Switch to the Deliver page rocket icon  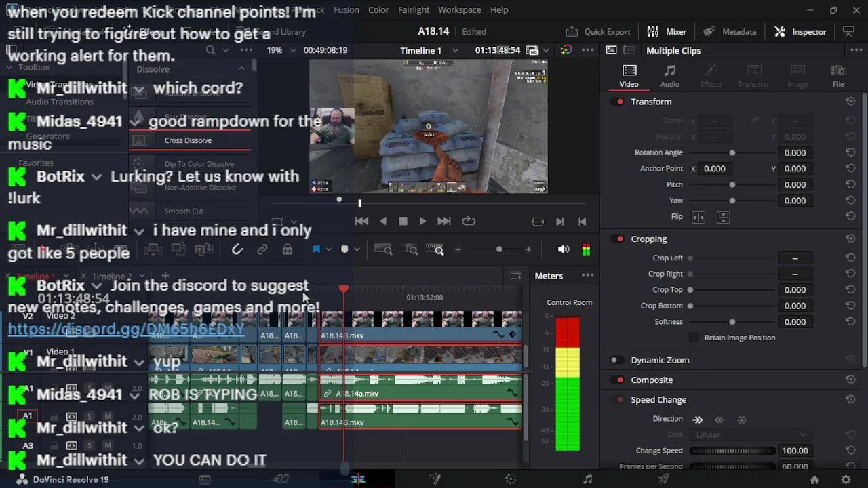(664, 479)
